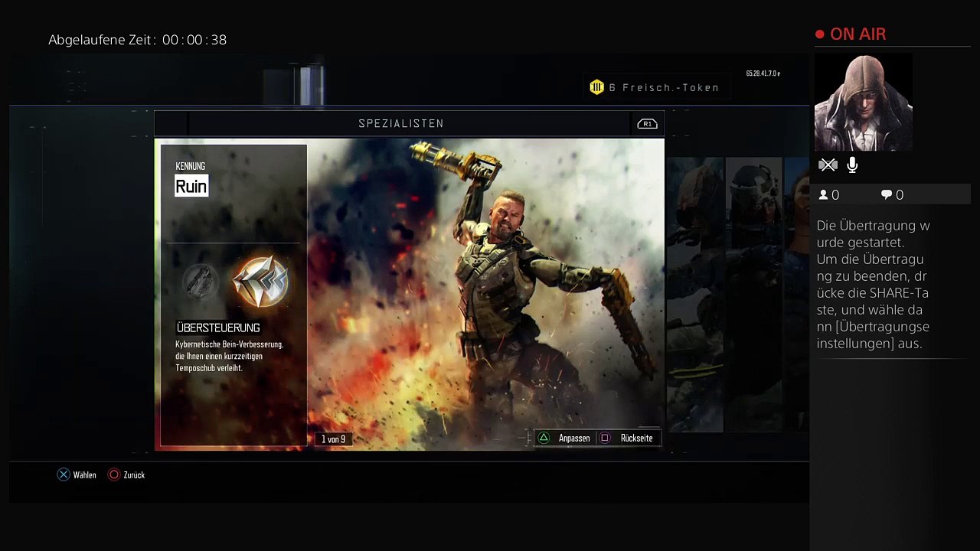Click the "ÜBERSTEUERUNG" ability title

coord(218,328)
